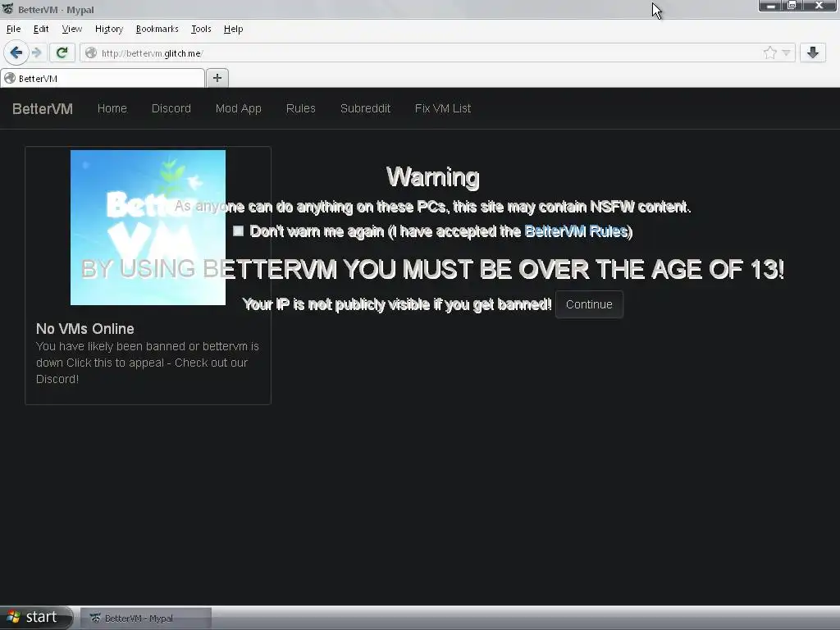Click the globe site identity icon
Viewport: 840px width, 630px height.
(91, 52)
